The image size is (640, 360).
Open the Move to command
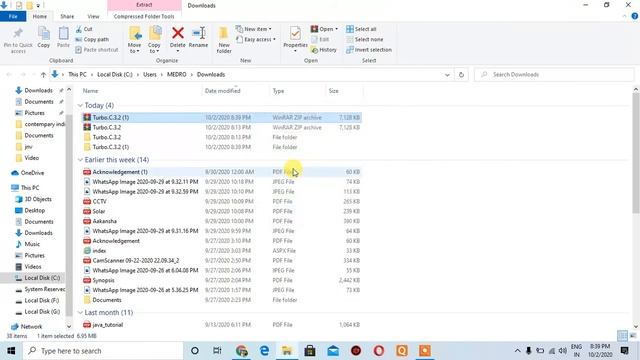click(x=134, y=40)
